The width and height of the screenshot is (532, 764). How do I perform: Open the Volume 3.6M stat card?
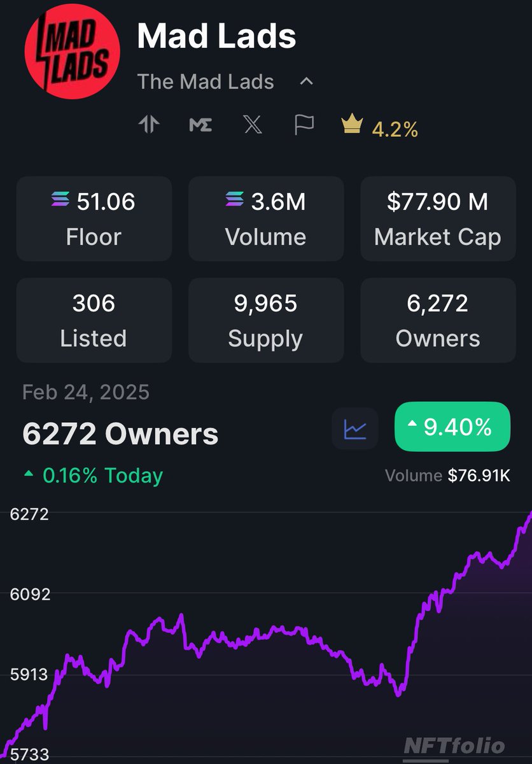[x=266, y=219]
